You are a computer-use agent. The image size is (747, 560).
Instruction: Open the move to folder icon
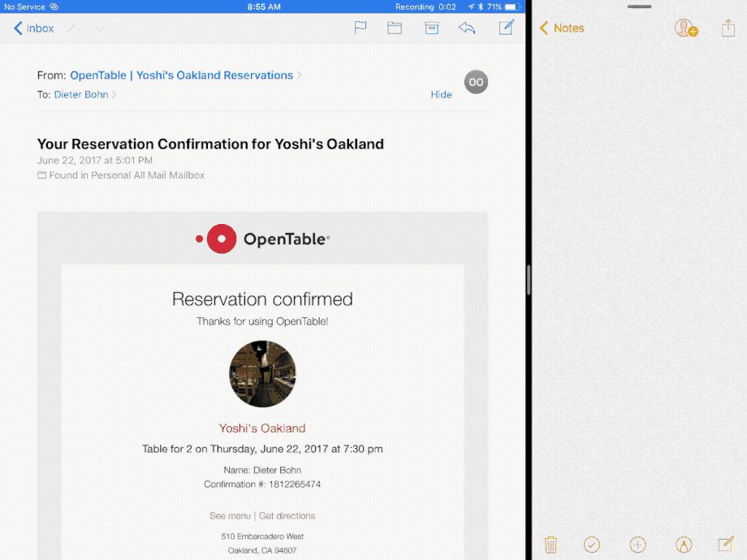(x=395, y=28)
